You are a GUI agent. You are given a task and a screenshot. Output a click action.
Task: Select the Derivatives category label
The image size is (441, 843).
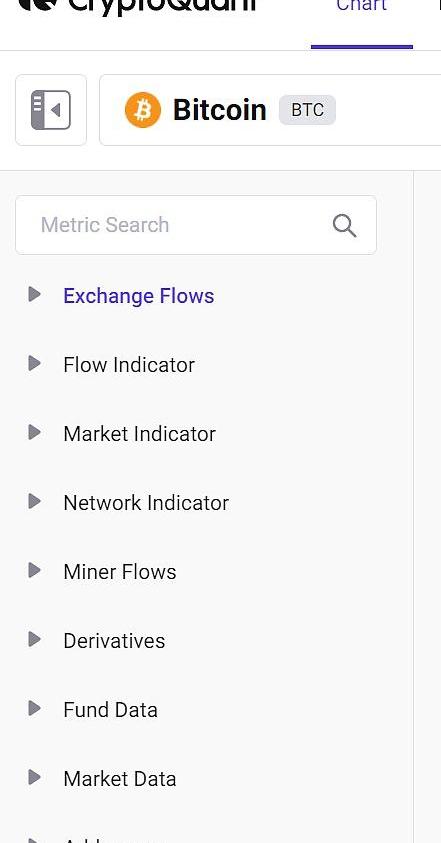pyautogui.click(x=114, y=641)
